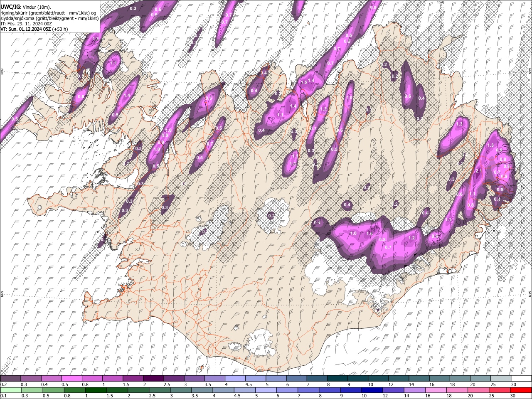The image size is (532, 399).
Task: Click the "30" label on the rain scale
Action: (x=512, y=396)
